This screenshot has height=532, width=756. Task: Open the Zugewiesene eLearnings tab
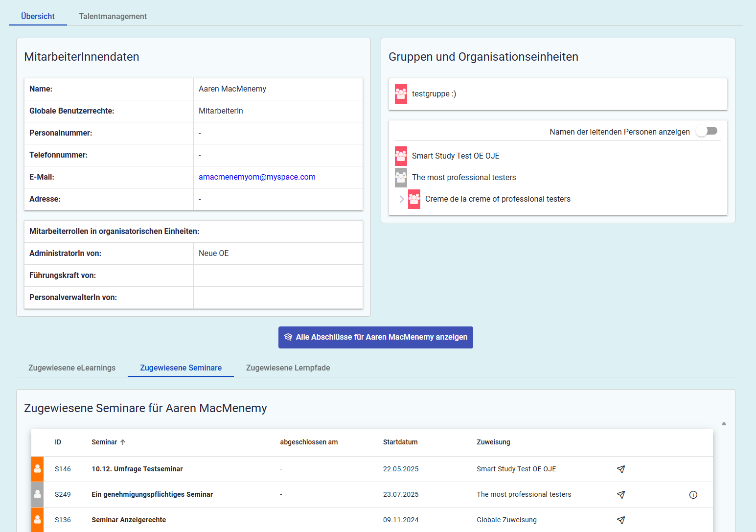72,368
